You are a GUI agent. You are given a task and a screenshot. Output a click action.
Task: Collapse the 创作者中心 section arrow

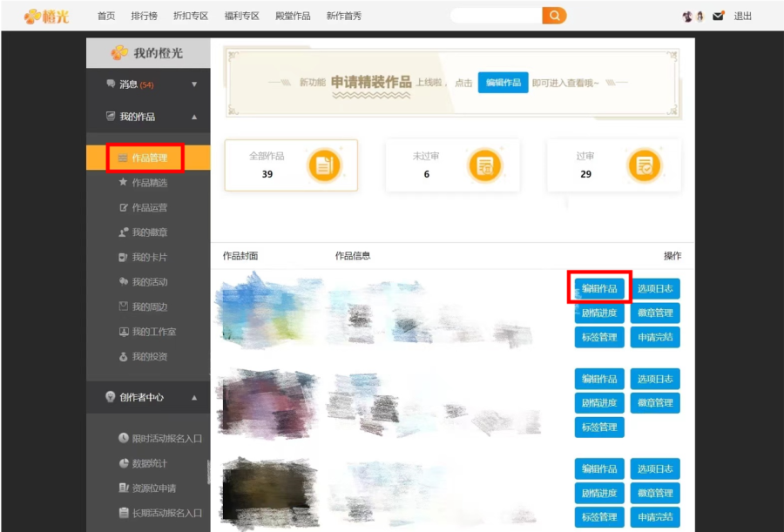point(194,397)
